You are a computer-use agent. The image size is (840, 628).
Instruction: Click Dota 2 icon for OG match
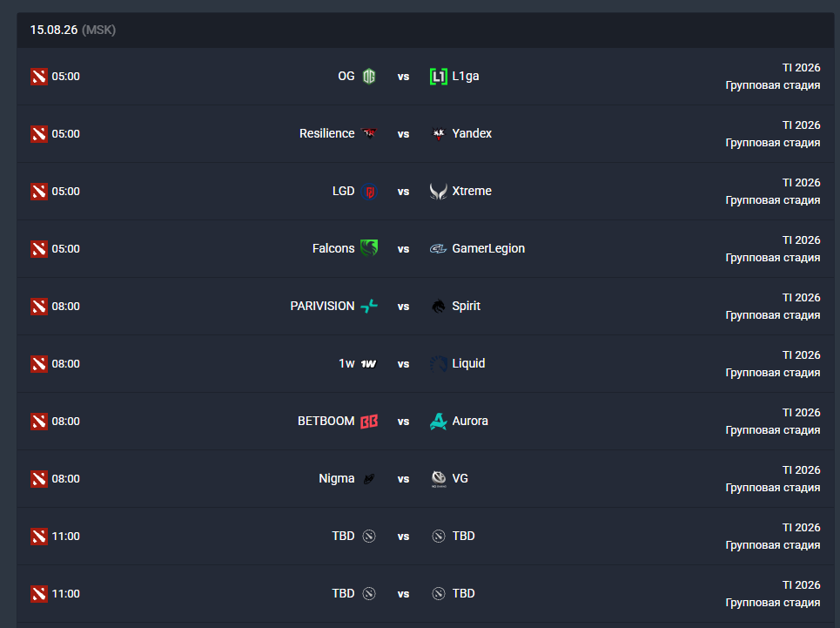pos(39,77)
